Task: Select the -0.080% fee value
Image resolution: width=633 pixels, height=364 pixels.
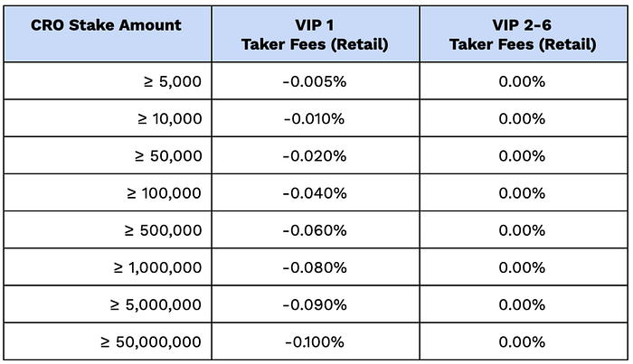Action: tap(315, 267)
